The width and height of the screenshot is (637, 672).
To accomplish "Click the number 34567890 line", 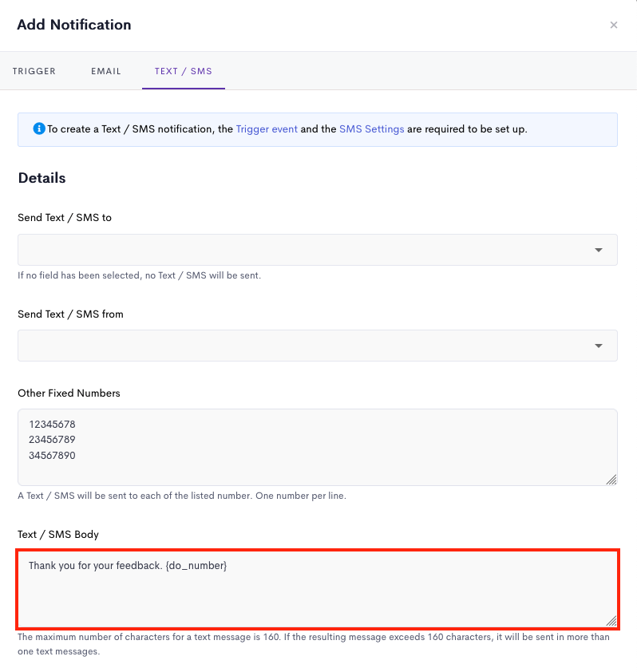I will (x=52, y=455).
